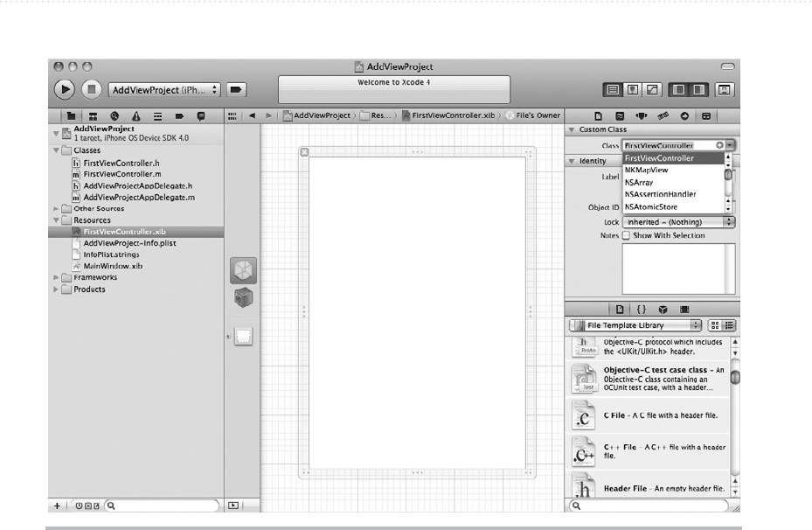Show the Search navigator

(x=115, y=116)
